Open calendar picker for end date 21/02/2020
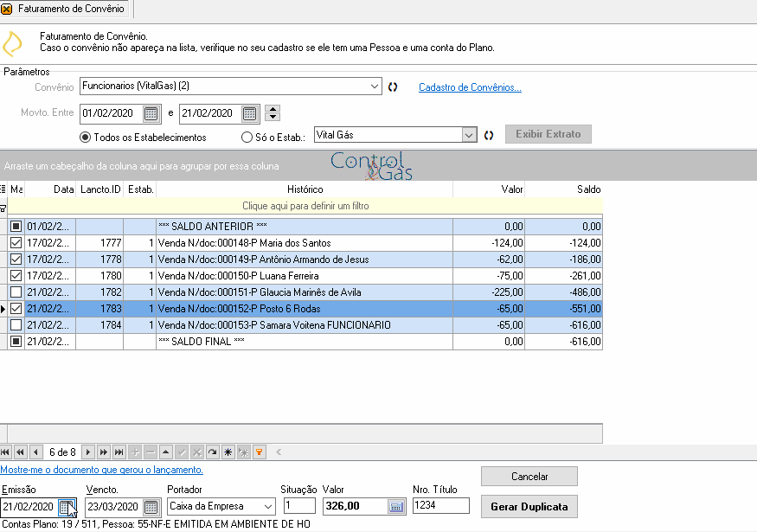This screenshot has width=757, height=532. tap(250, 113)
